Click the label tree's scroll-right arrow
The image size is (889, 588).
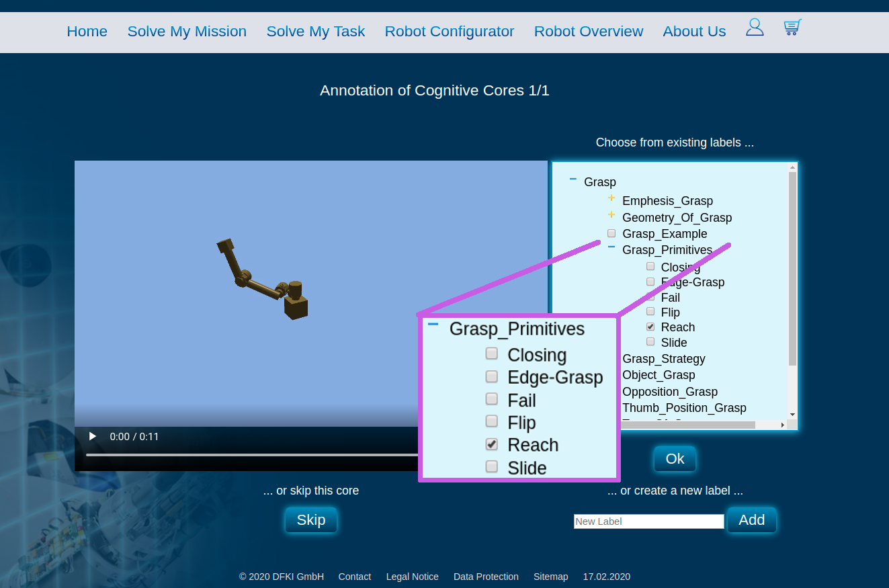point(783,425)
